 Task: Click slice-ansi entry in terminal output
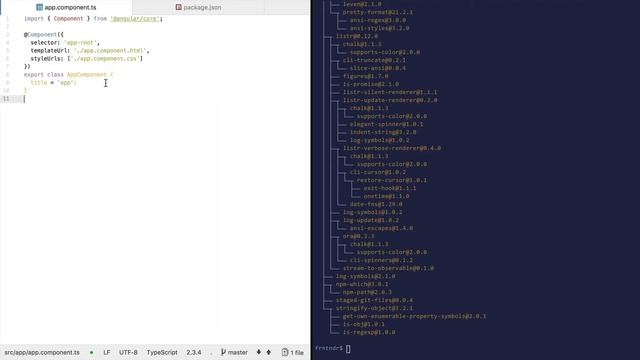[378, 68]
